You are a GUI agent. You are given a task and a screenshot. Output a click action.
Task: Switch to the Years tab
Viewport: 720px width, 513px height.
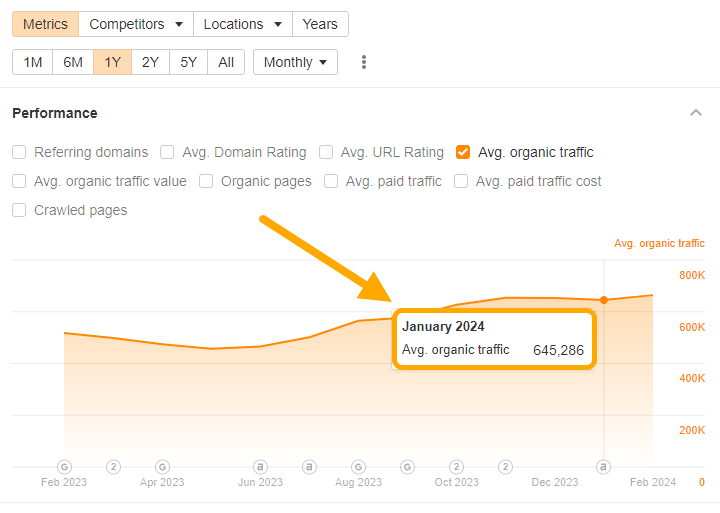pyautogui.click(x=320, y=24)
